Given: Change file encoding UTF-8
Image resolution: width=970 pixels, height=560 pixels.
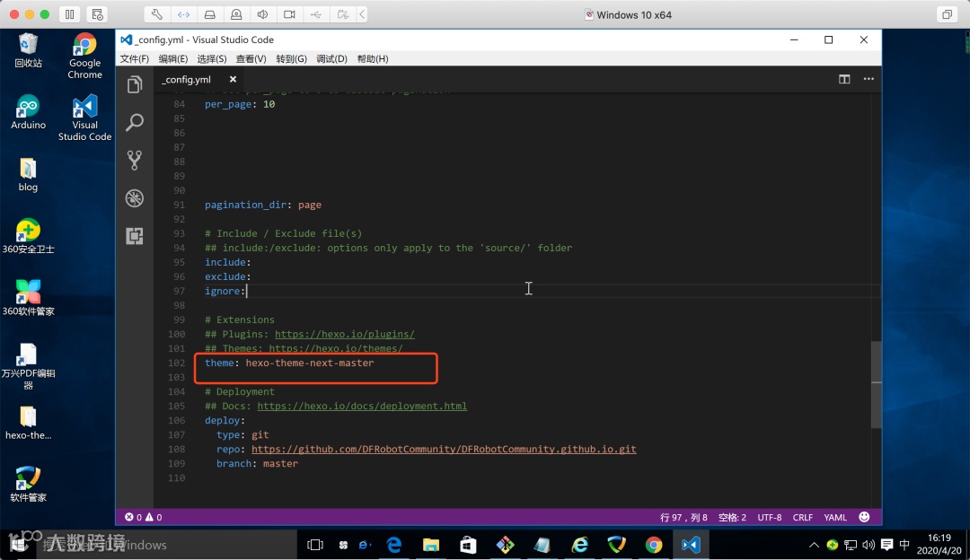Looking at the screenshot, I should click(770, 517).
